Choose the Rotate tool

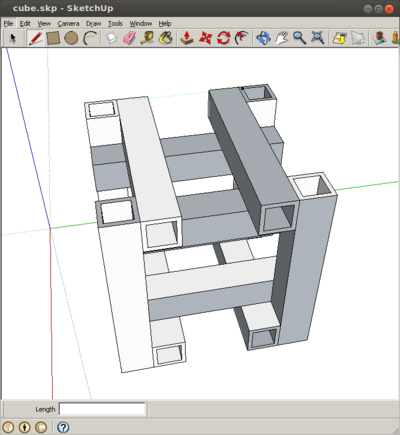(x=223, y=38)
